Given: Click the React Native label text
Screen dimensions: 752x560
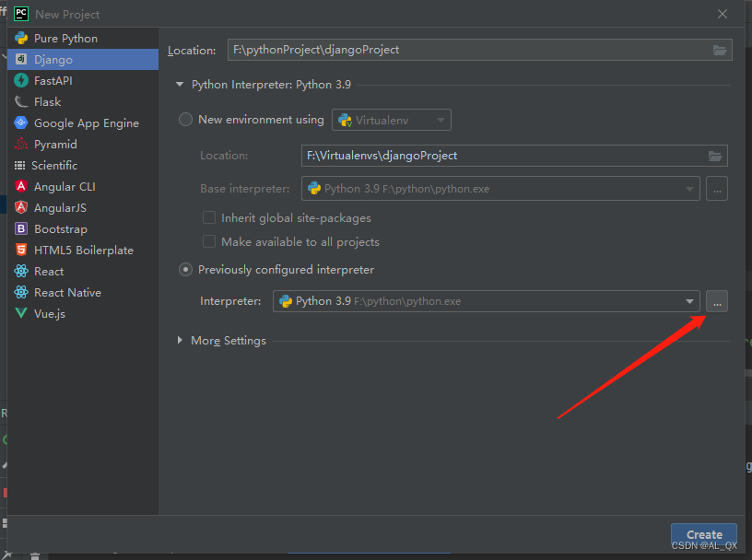Looking at the screenshot, I should pos(67,293).
